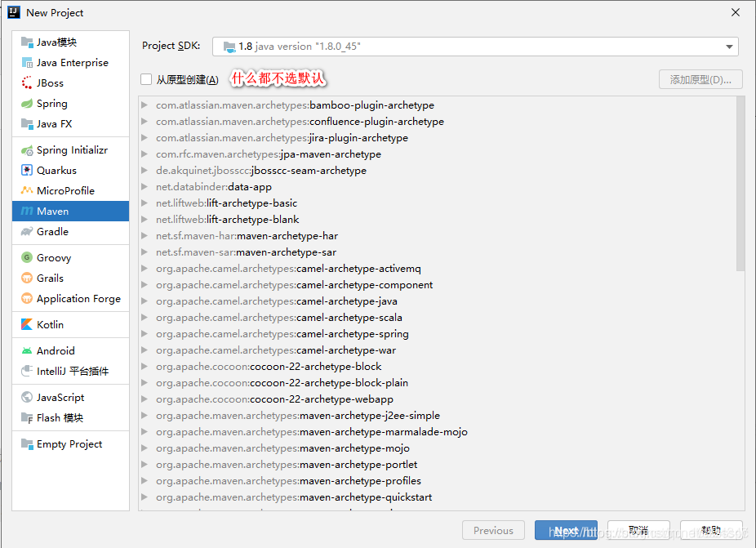Select camel-archetype-war row
The height and width of the screenshot is (548, 756).
[x=438, y=350]
